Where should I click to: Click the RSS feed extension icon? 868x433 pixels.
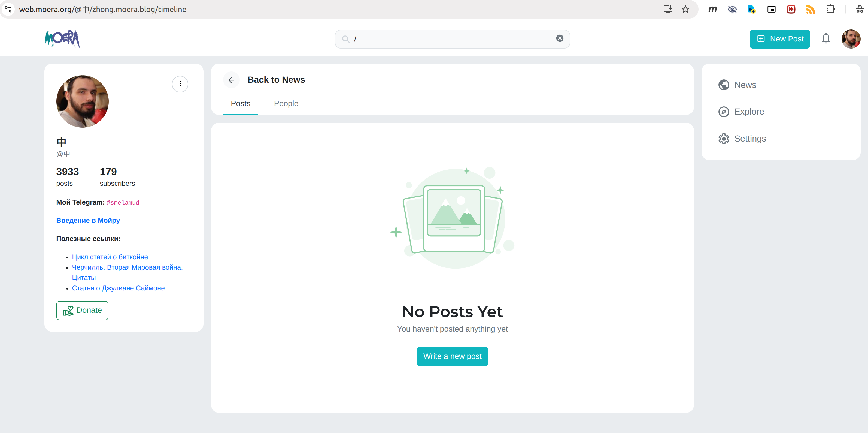(811, 9)
